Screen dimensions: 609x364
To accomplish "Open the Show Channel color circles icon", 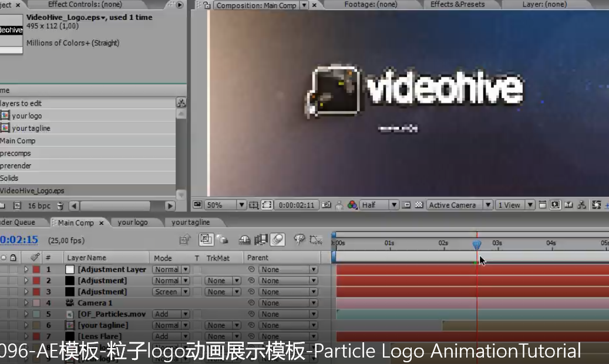I will [352, 205].
